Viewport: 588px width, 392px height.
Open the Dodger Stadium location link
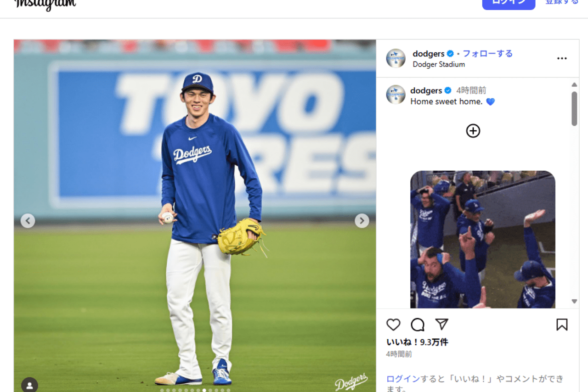point(438,64)
